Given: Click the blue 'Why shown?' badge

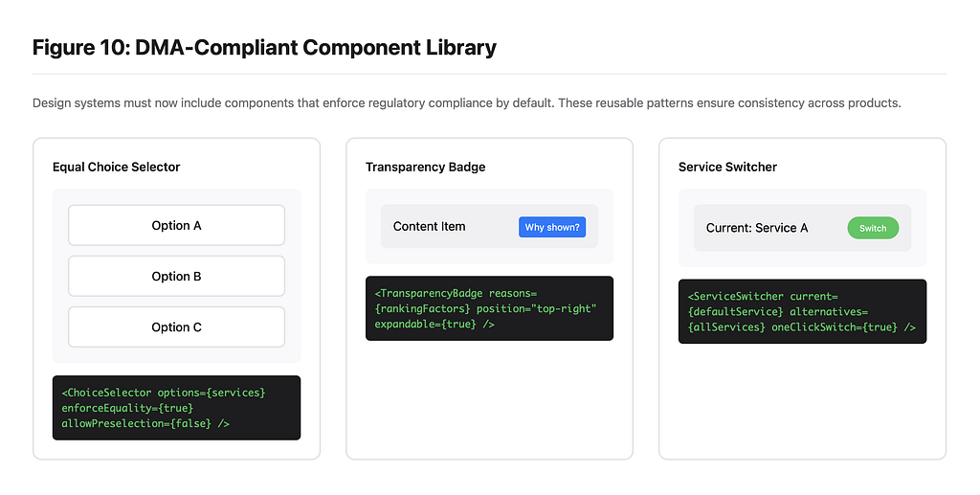Looking at the screenshot, I should click(x=552, y=227).
